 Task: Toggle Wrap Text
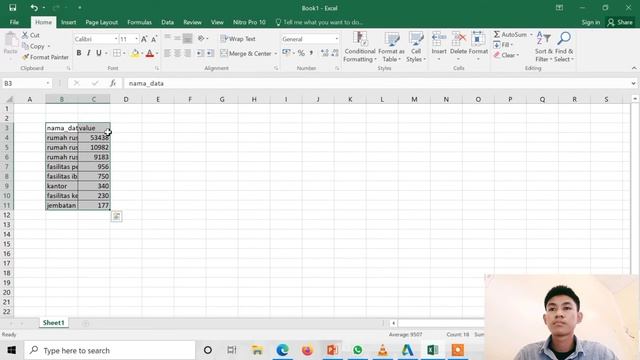238,39
